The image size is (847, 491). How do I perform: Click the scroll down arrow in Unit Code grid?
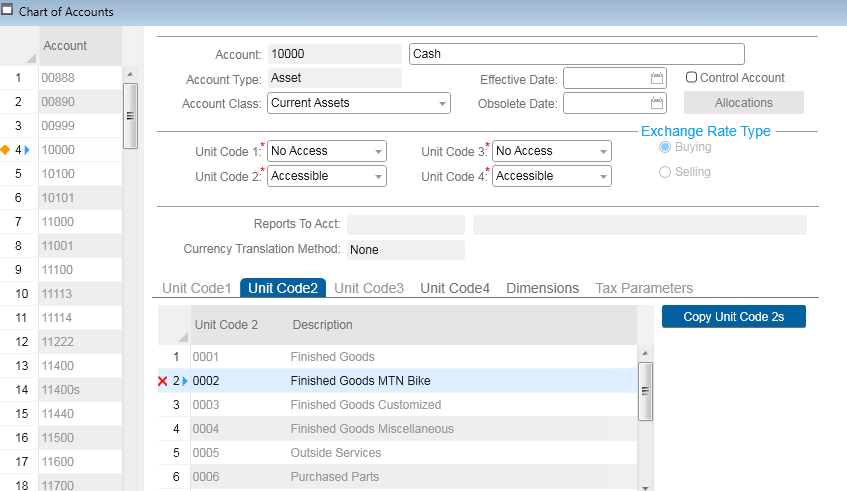tap(645, 485)
